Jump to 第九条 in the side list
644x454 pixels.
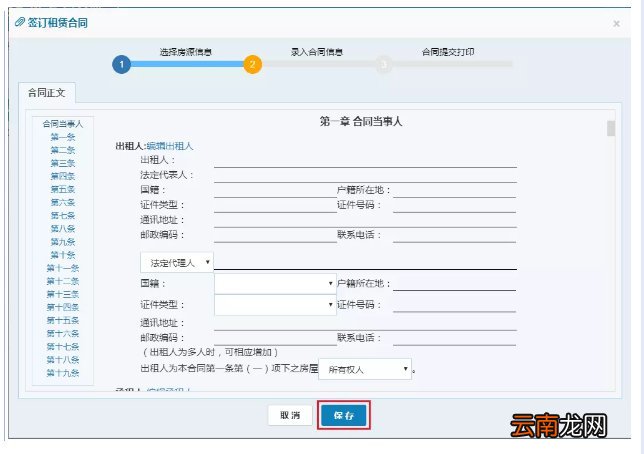(63, 242)
